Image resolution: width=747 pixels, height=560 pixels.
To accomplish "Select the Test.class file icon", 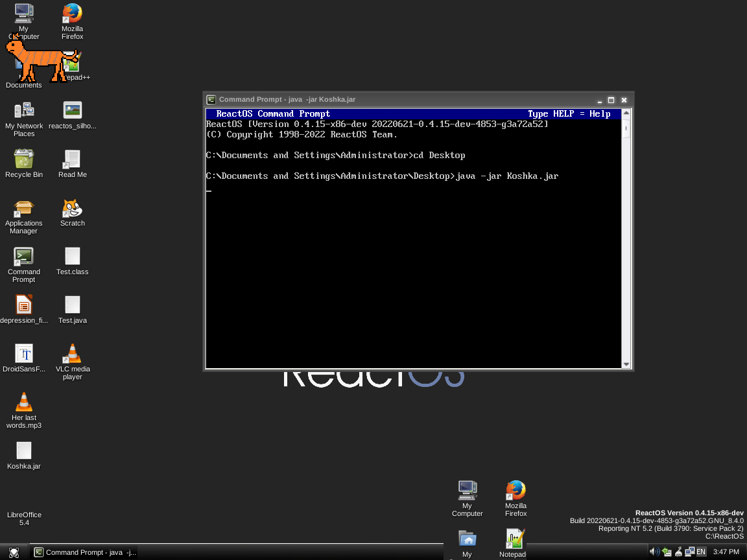I will click(x=72, y=257).
